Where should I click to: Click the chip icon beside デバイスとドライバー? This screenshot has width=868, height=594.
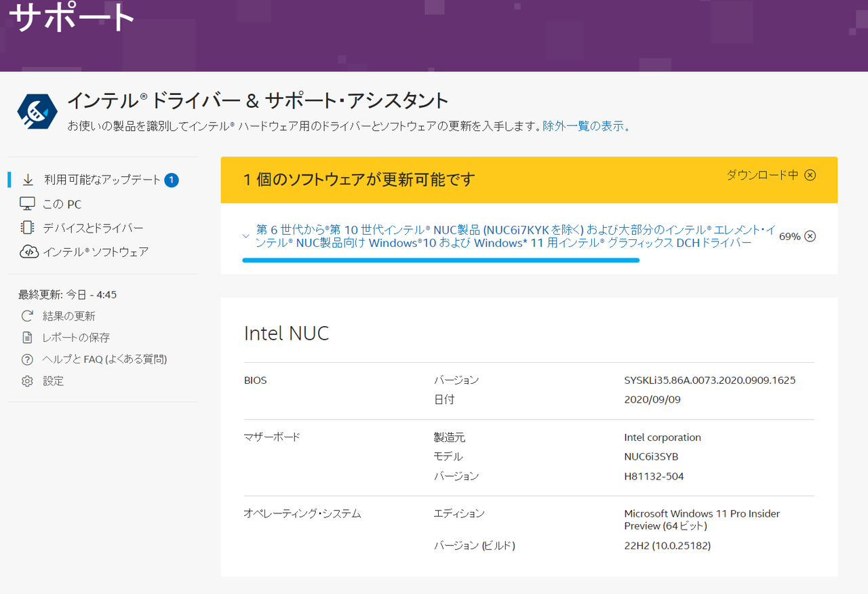27,228
